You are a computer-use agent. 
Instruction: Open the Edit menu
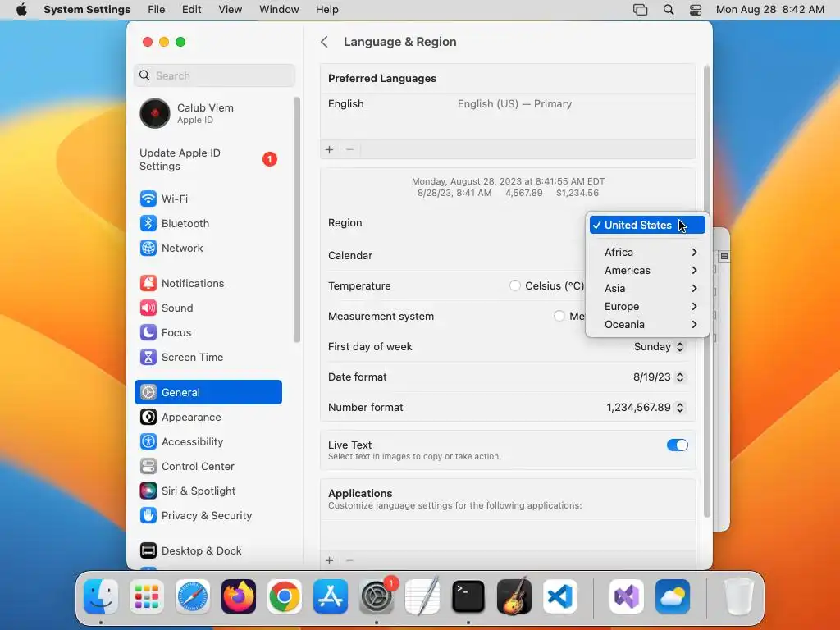(x=191, y=10)
